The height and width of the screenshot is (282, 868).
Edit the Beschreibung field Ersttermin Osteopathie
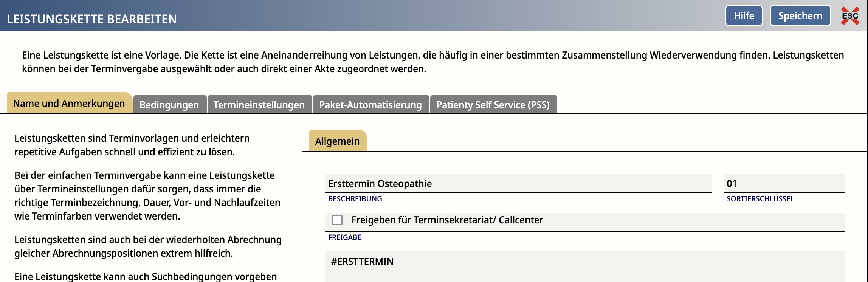tap(518, 184)
